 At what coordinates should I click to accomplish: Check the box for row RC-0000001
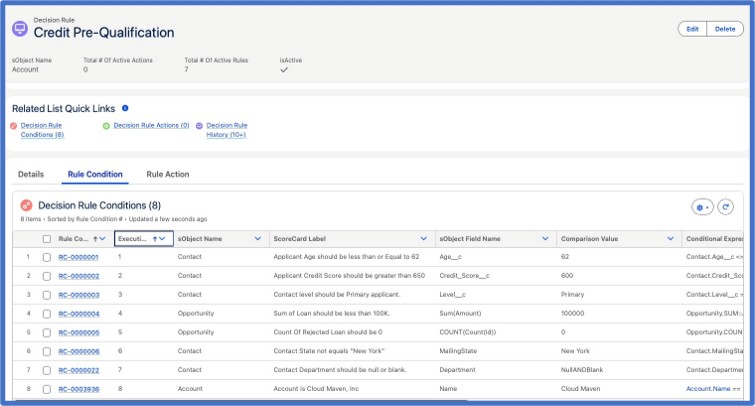coord(47,257)
